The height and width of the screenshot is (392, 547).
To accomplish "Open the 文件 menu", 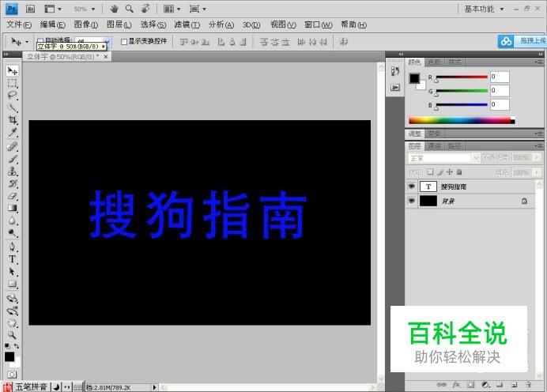I will tap(19, 24).
